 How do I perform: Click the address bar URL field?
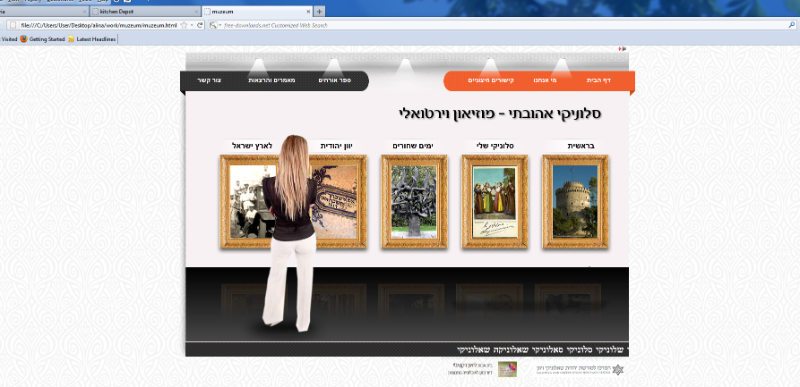pyautogui.click(x=99, y=25)
